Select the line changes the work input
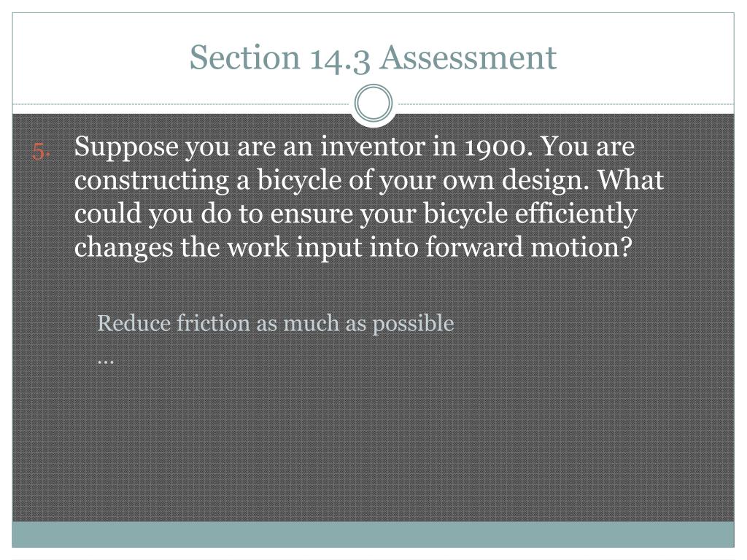Viewport: 747px width, 560px height. [353, 247]
